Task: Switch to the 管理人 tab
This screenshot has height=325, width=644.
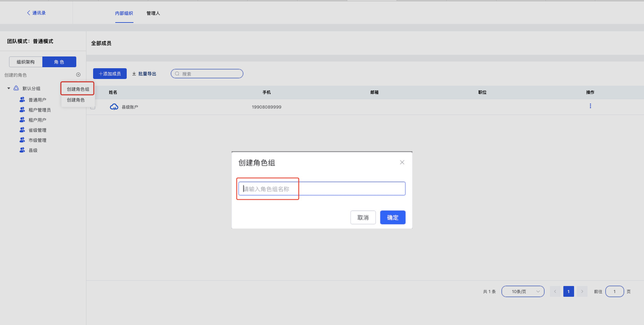Action: [153, 13]
